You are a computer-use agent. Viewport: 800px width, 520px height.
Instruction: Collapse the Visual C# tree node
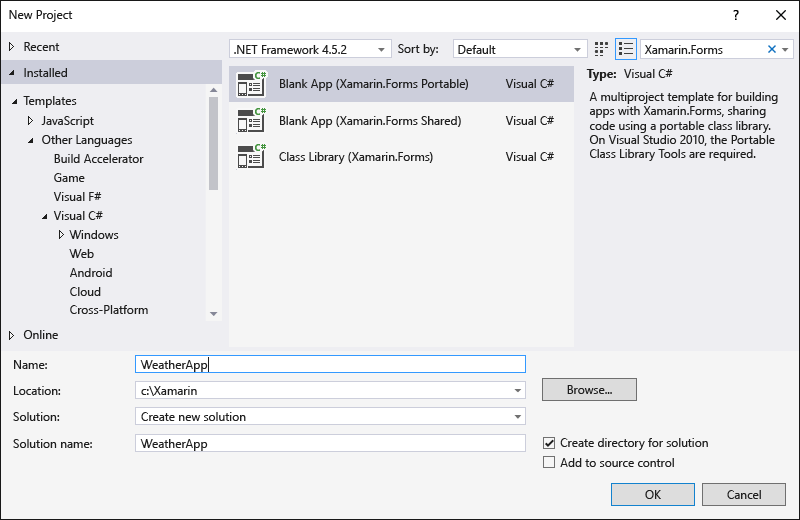[x=45, y=216]
